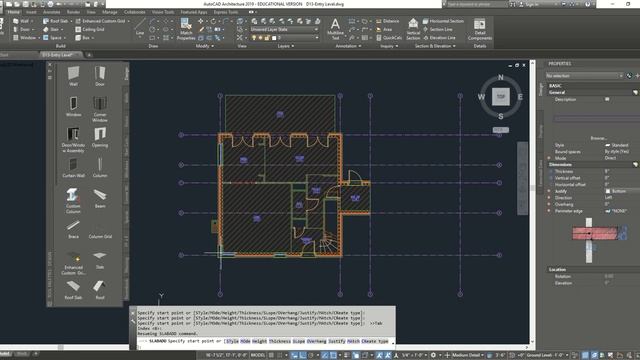Viewport: 640px width, 360px height.
Task: Launch the Vertical Section tool
Action: [413, 29]
